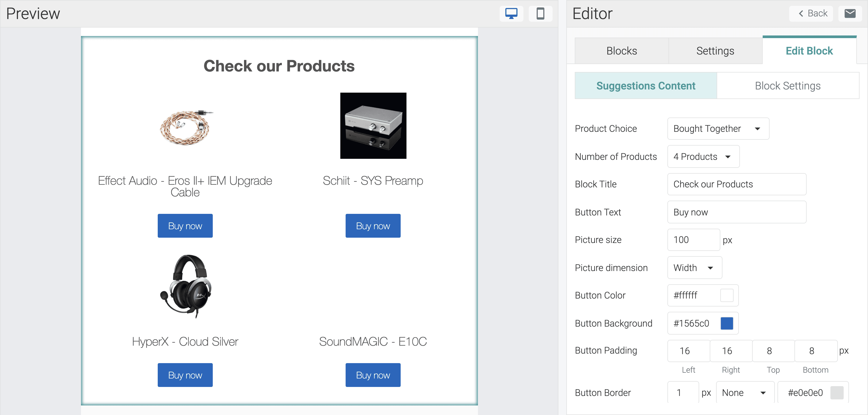Click the Button Border gray color swatch
This screenshot has width=868, height=415.
[x=837, y=393]
